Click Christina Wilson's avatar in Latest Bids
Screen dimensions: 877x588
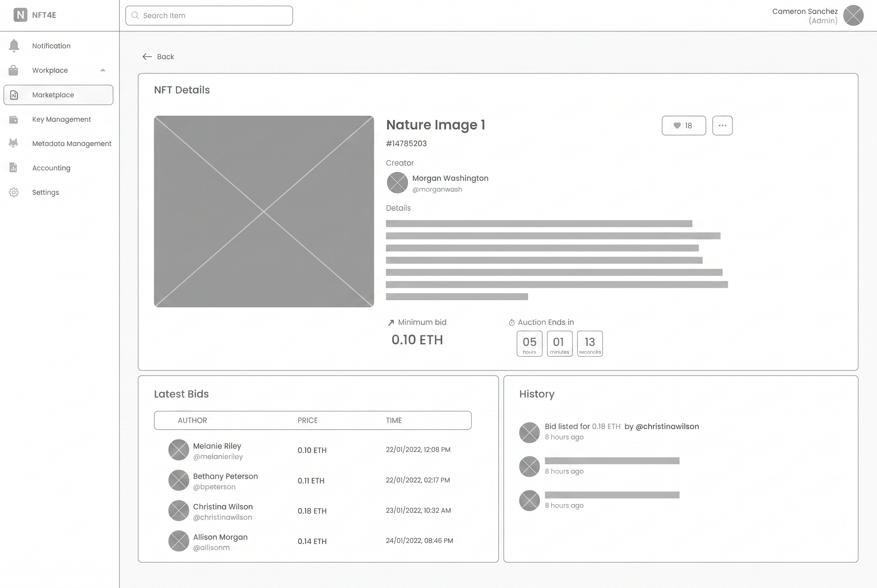click(x=179, y=510)
